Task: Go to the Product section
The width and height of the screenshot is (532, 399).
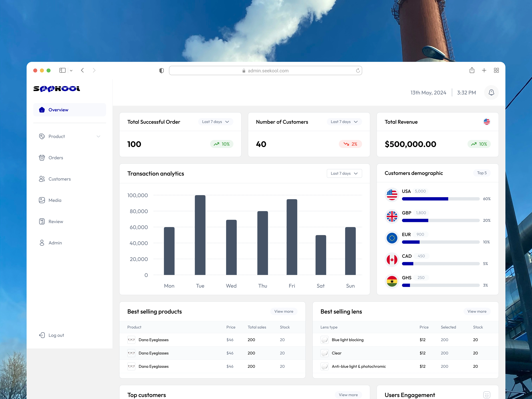Action: (x=69, y=136)
